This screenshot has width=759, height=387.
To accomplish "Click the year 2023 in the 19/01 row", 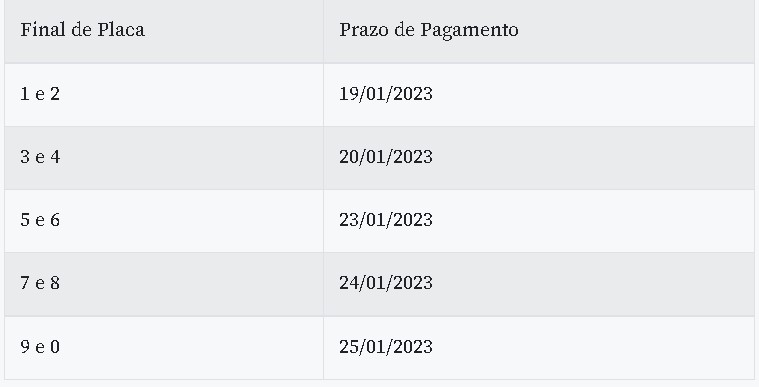I will [x=413, y=94].
